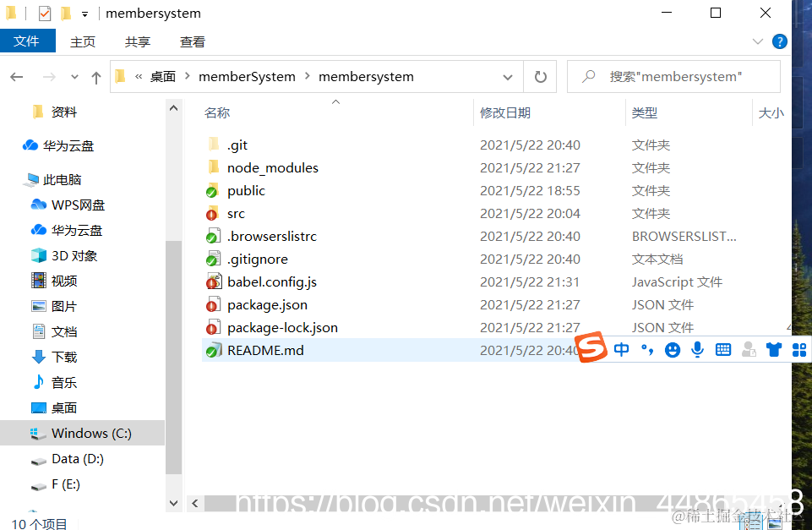Click 桌面 in the address breadcrumb
This screenshot has width=812, height=530.
point(162,77)
